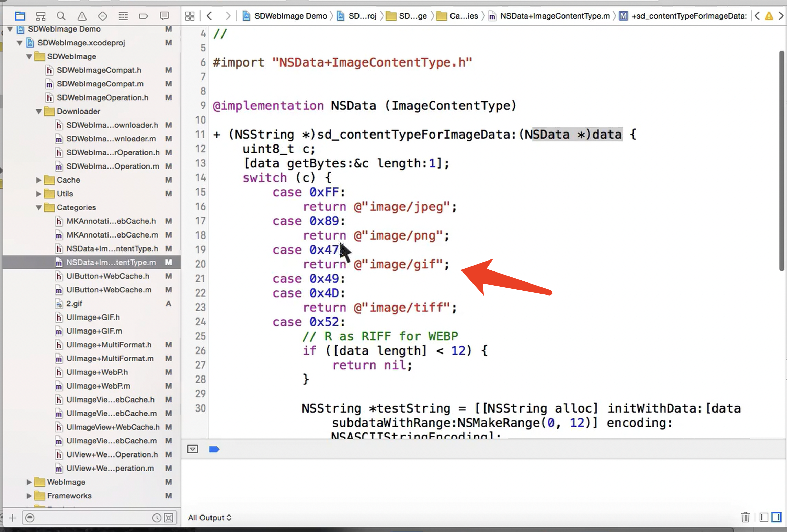Open the Project navigator folder icon

point(20,16)
